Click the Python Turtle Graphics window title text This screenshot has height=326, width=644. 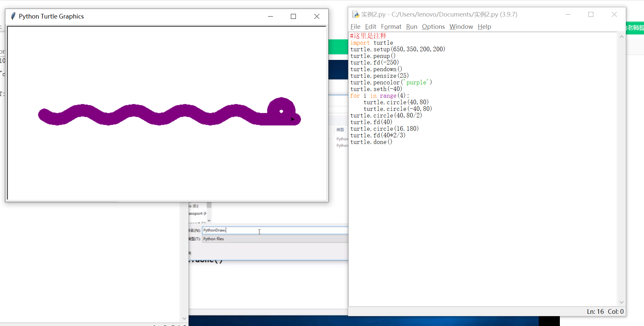coord(51,16)
